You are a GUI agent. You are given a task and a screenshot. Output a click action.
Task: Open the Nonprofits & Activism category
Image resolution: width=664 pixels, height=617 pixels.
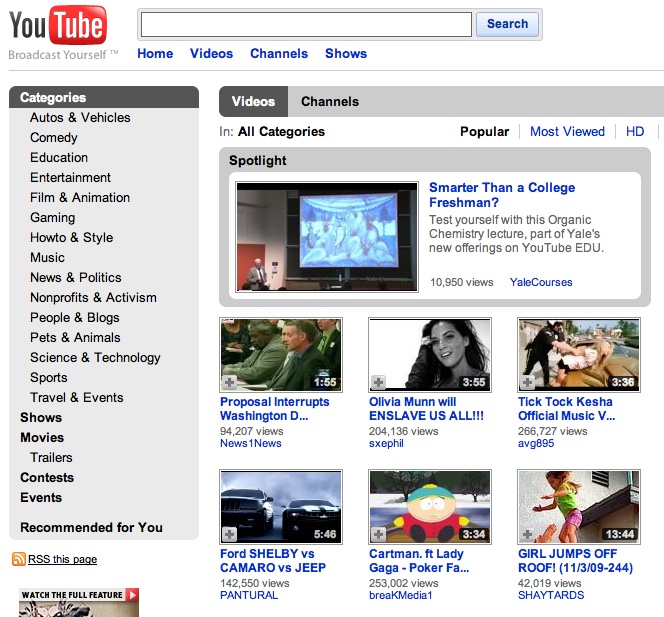point(93,297)
